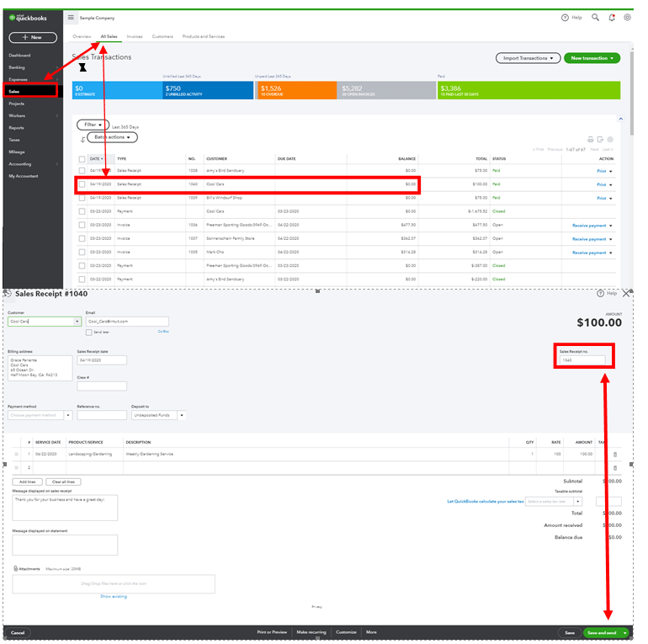Open the Batch actions dropdown
Screen dimensions: 648x644
coord(112,137)
